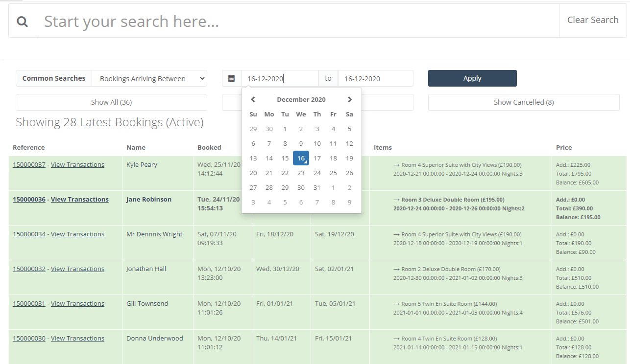Open the Bookings Arriving Between dropdown

149,78
